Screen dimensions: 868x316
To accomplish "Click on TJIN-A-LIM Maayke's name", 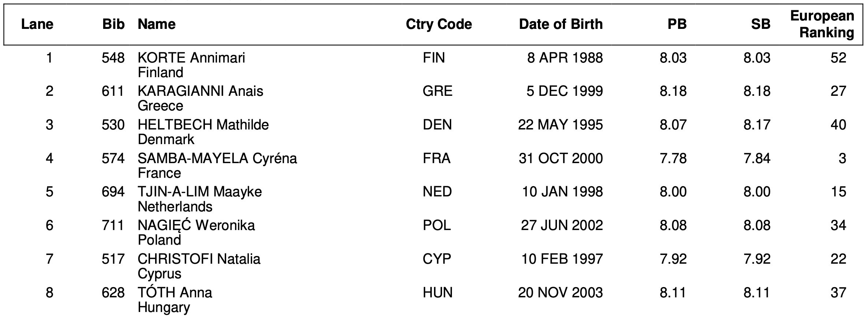I will click(200, 192).
